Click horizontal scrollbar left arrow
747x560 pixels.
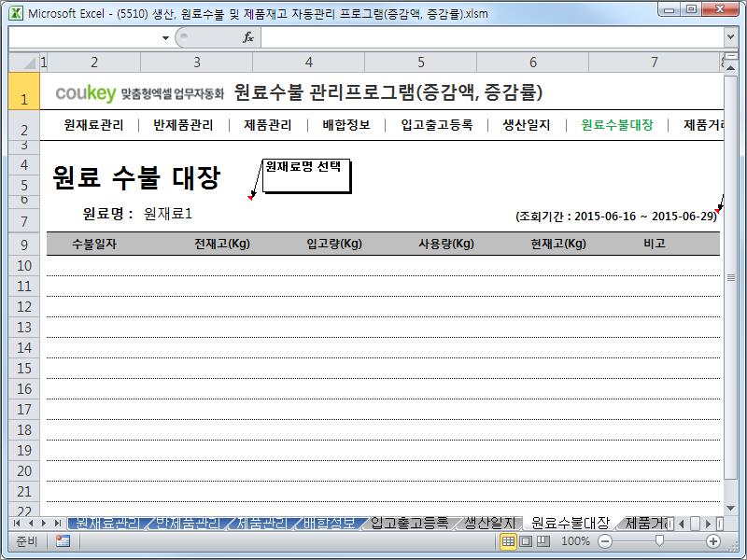click(682, 524)
